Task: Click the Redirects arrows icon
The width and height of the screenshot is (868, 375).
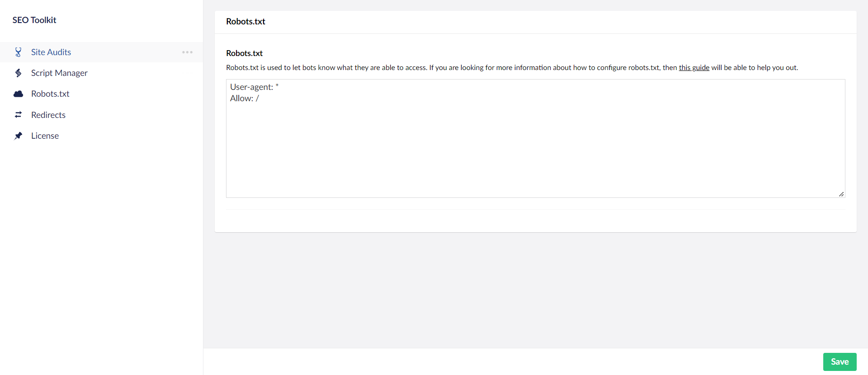Action: [x=18, y=115]
